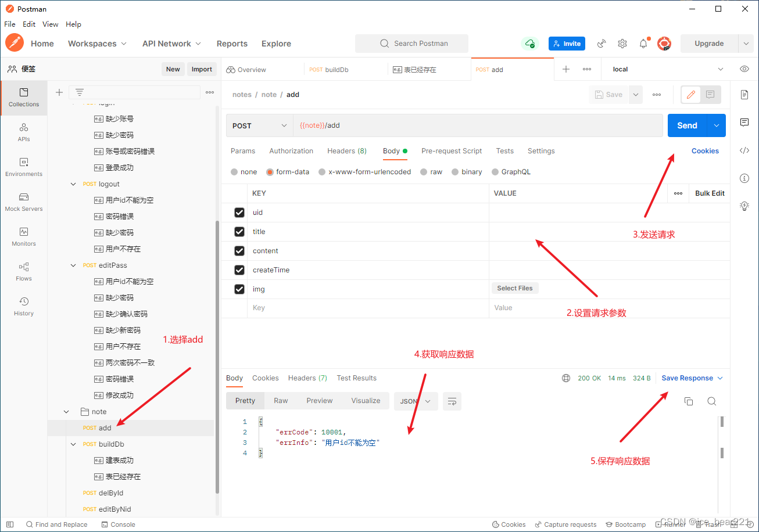Open the Flows sidebar panel
This screenshot has width=759, height=532.
click(x=24, y=271)
